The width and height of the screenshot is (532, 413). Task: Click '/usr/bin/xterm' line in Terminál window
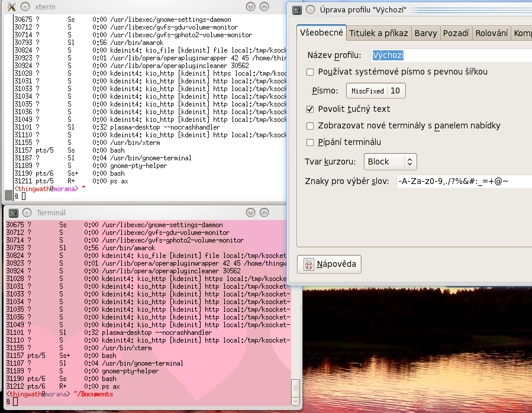coord(127,348)
